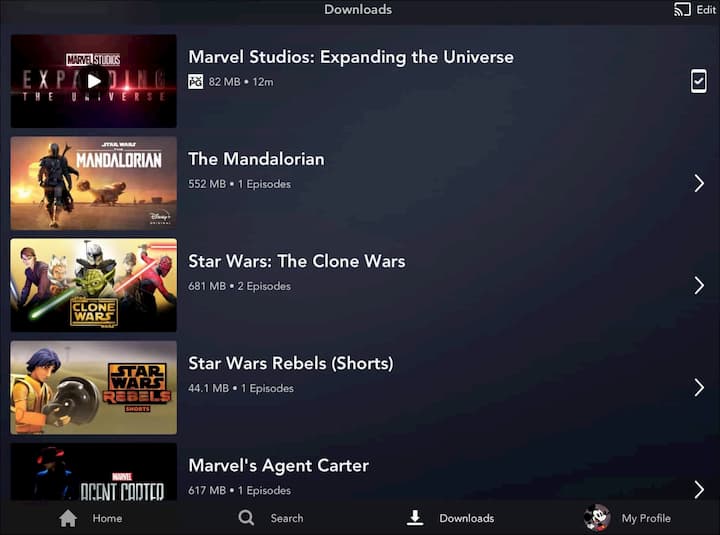Select the Downloads tab label
The width and height of the screenshot is (720, 535).
[x=467, y=518]
